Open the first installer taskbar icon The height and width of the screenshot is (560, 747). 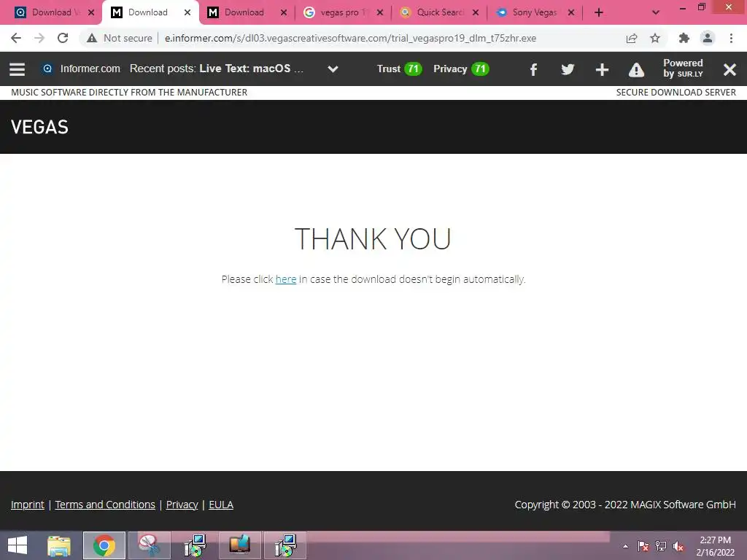(x=195, y=545)
